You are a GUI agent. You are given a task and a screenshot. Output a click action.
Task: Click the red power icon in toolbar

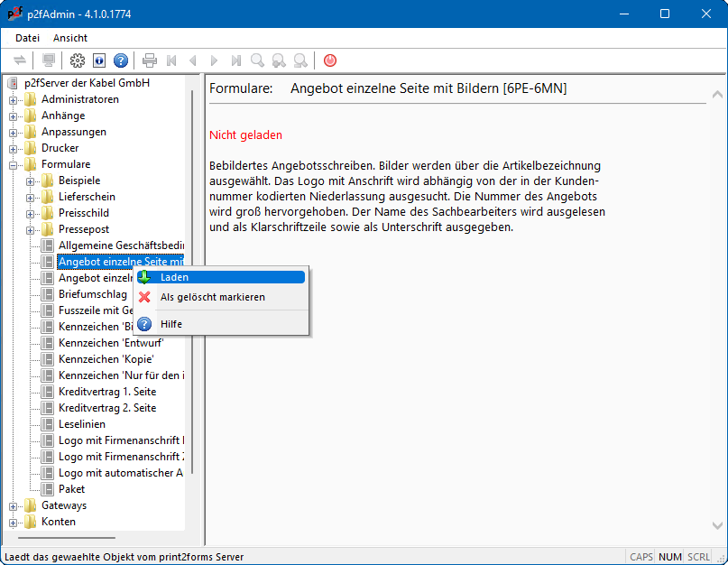coord(330,60)
